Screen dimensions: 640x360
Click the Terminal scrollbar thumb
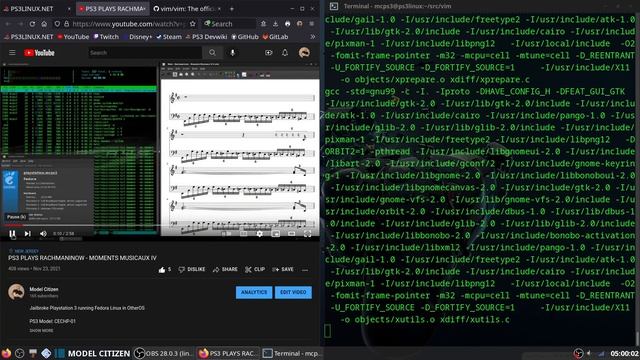(638, 338)
